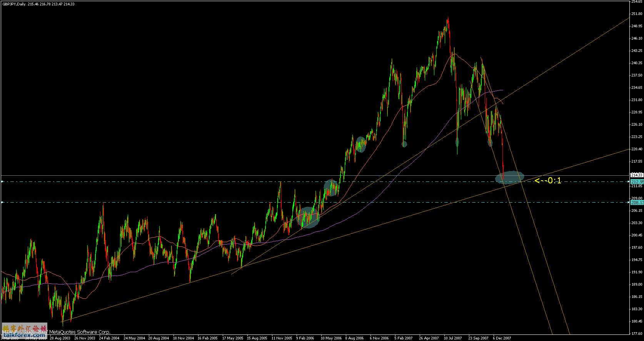This screenshot has height=341, width=644.
Task: Click the 197.60 price axis label
Action: tap(637, 248)
